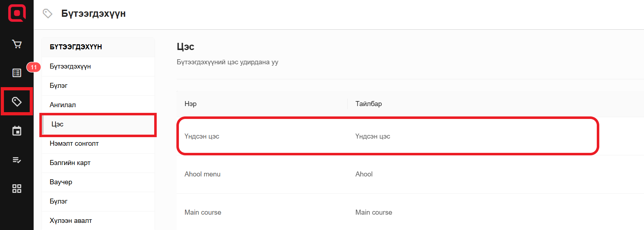Select the product tag sidebar icon
The height and width of the screenshot is (230, 644).
[x=17, y=102]
